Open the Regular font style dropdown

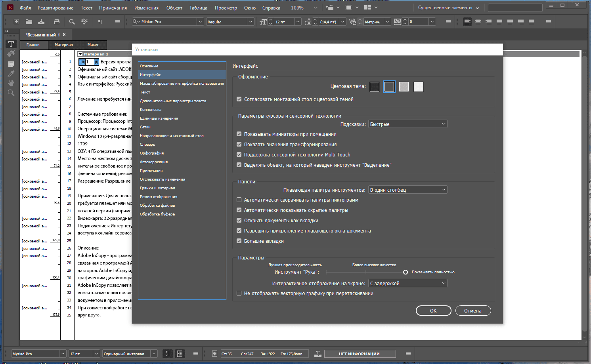tap(251, 22)
